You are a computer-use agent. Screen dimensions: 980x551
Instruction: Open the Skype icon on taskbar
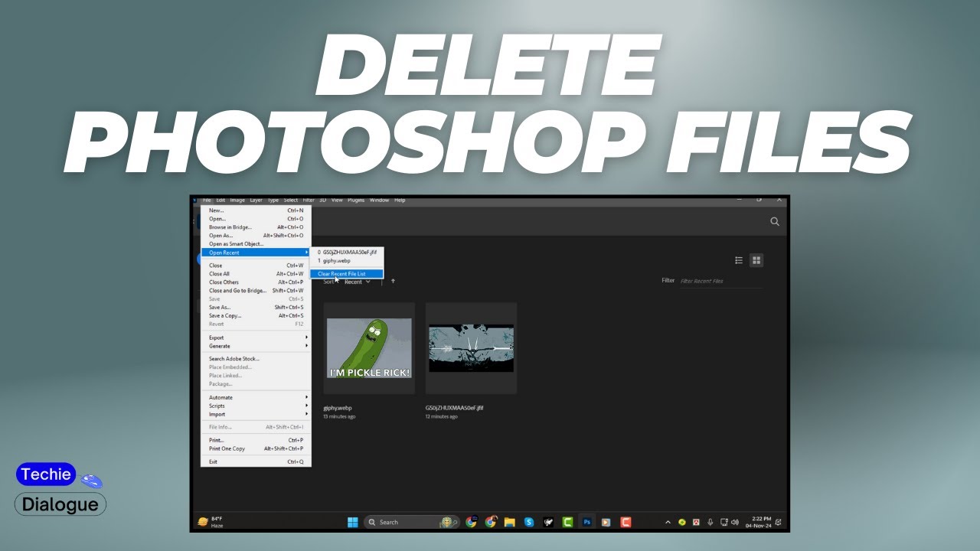(x=528, y=522)
